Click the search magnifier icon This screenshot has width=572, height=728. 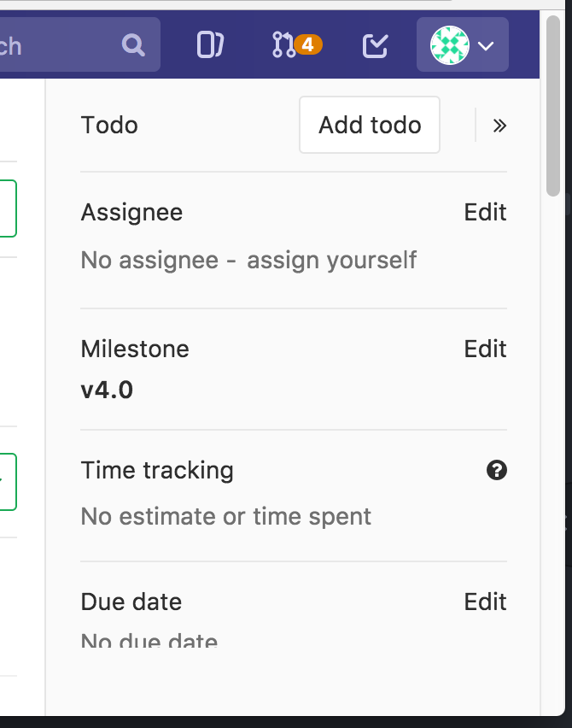(x=133, y=45)
